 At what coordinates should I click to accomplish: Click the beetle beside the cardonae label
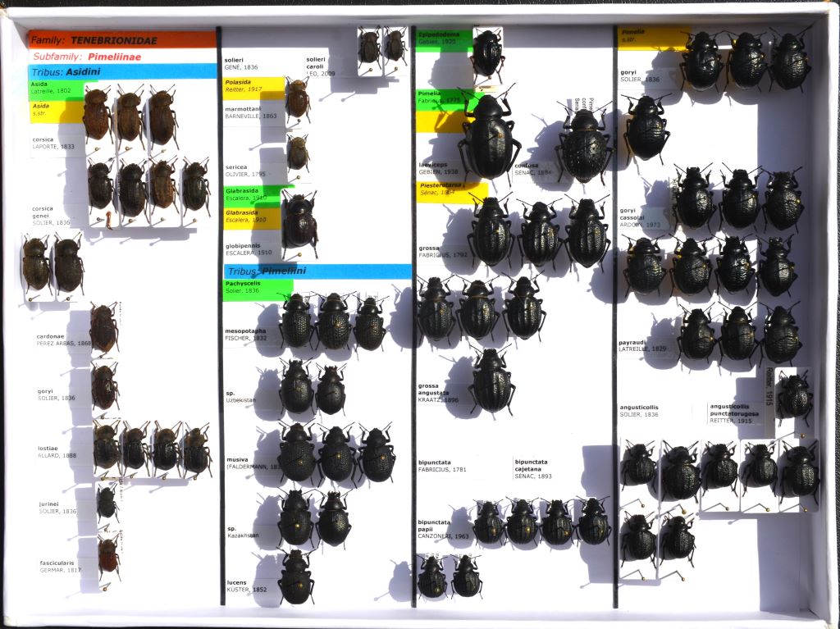click(x=103, y=327)
